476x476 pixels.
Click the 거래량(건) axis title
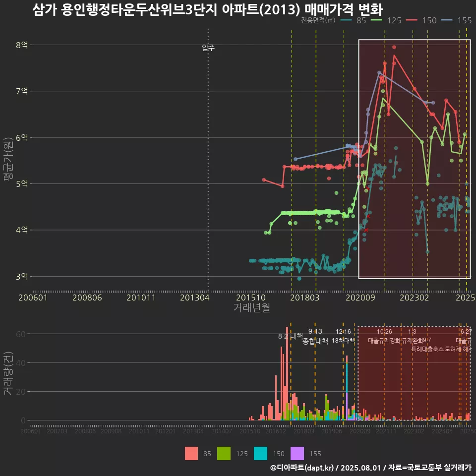point(7,373)
